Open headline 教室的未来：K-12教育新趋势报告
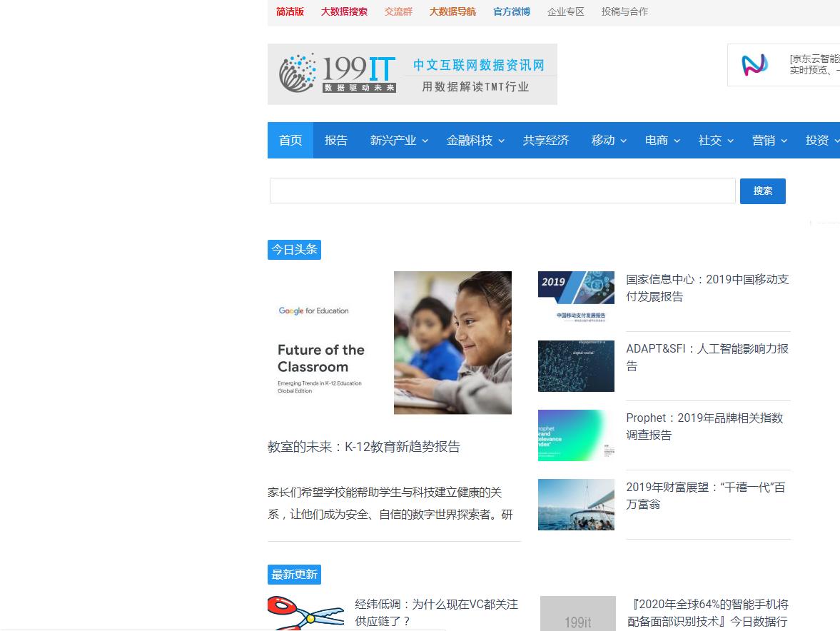840x631 pixels. (364, 447)
